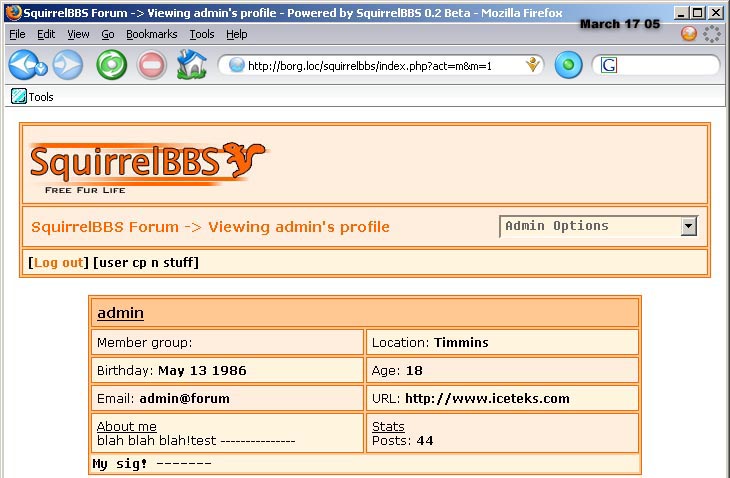Open the http://www.iceteks.com URL
This screenshot has height=478, width=730.
point(487,398)
